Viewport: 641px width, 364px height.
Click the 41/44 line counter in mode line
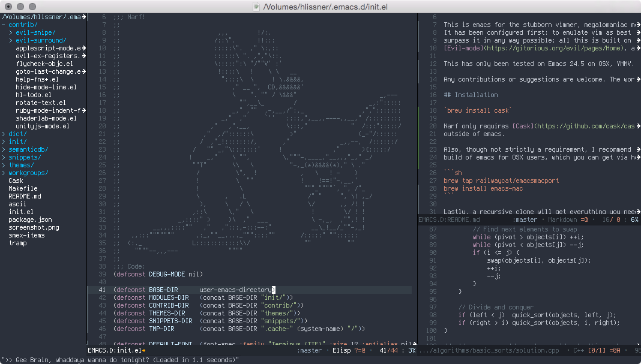point(388,351)
